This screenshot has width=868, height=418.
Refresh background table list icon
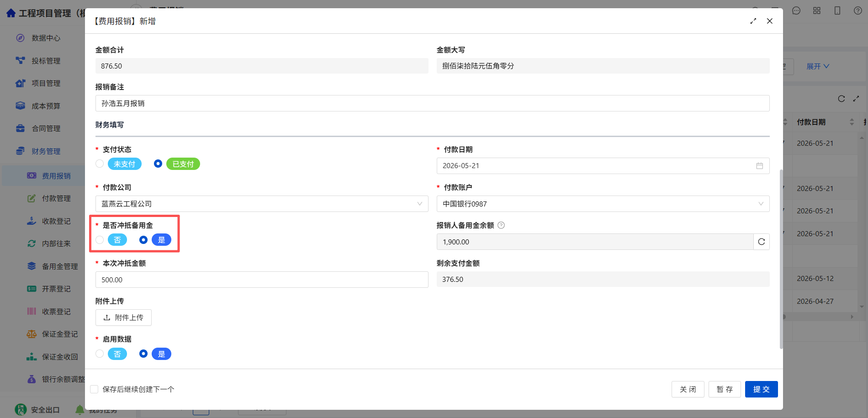tap(842, 99)
